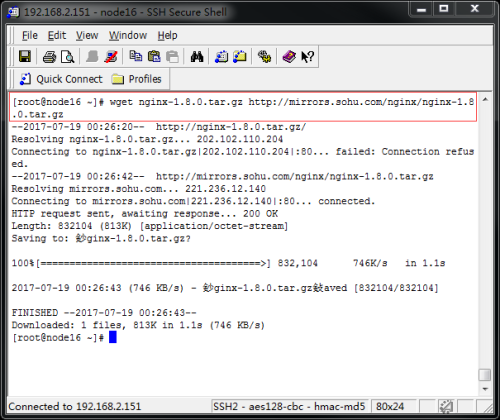The width and height of the screenshot is (500, 420).
Task: Minimize the SSH Secure Shell window
Action: click(x=421, y=9)
